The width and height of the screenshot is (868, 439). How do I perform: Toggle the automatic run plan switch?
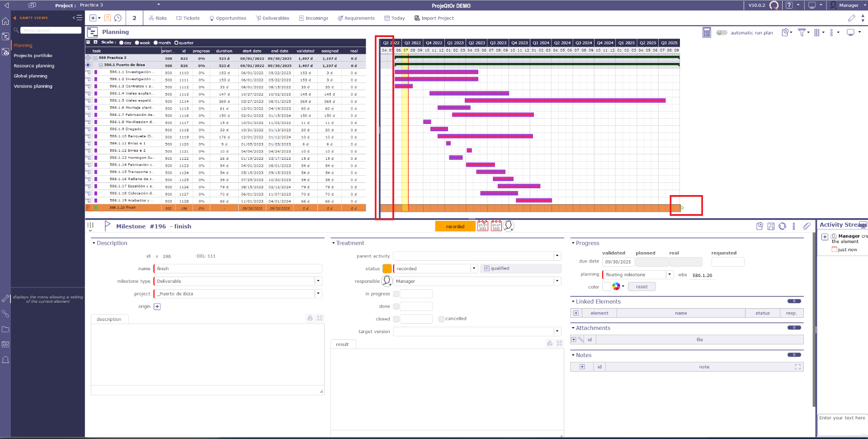click(722, 33)
